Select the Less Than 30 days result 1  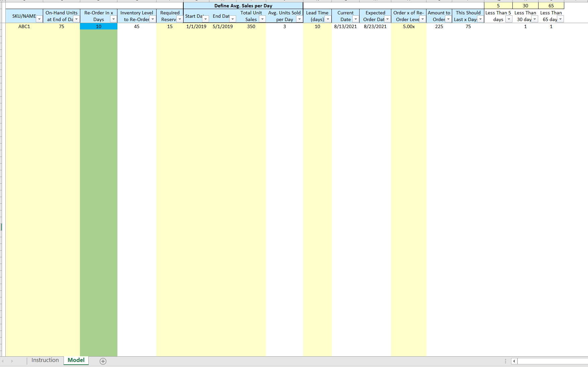[525, 26]
